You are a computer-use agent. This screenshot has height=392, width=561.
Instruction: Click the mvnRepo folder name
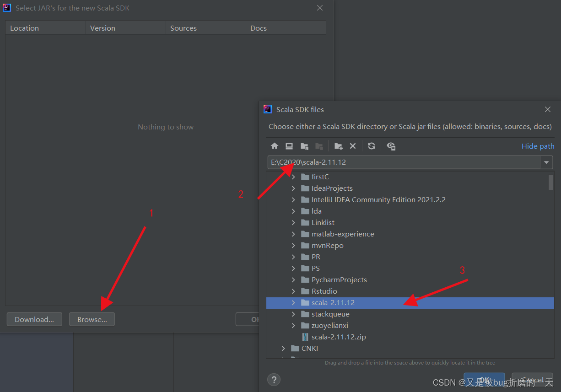pyautogui.click(x=328, y=246)
